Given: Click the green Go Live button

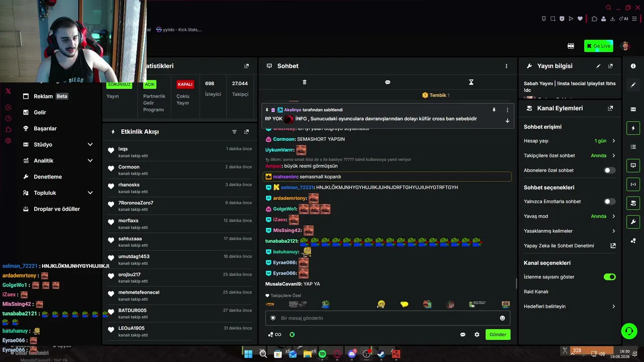Looking at the screenshot, I should click(598, 46).
